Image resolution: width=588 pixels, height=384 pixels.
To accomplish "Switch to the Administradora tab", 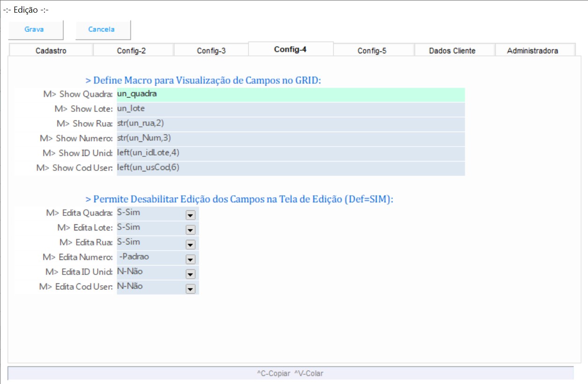I will (532, 51).
